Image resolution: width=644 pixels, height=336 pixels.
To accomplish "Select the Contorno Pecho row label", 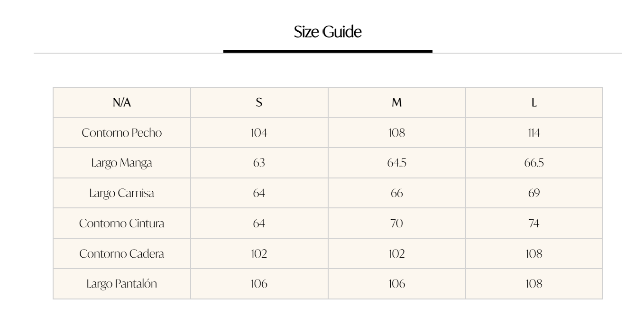I will coord(122,133).
